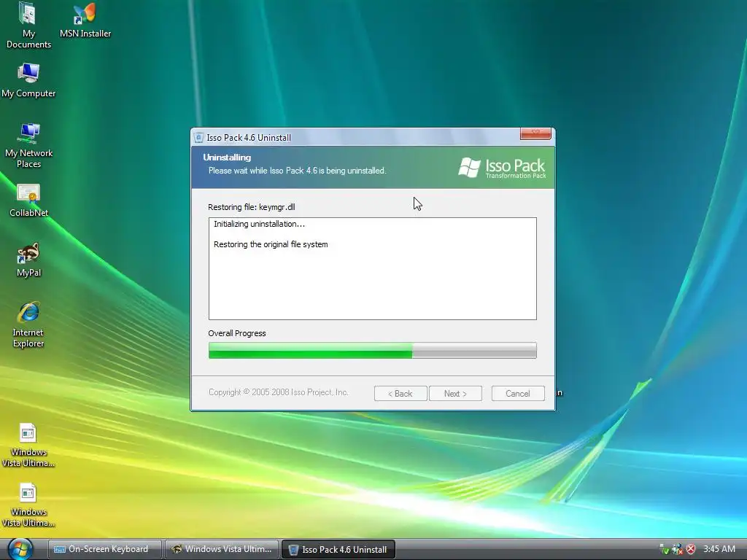Switch to On-Screen Keyboard taskbar item
Screen dimensions: 747x560
coord(105,549)
